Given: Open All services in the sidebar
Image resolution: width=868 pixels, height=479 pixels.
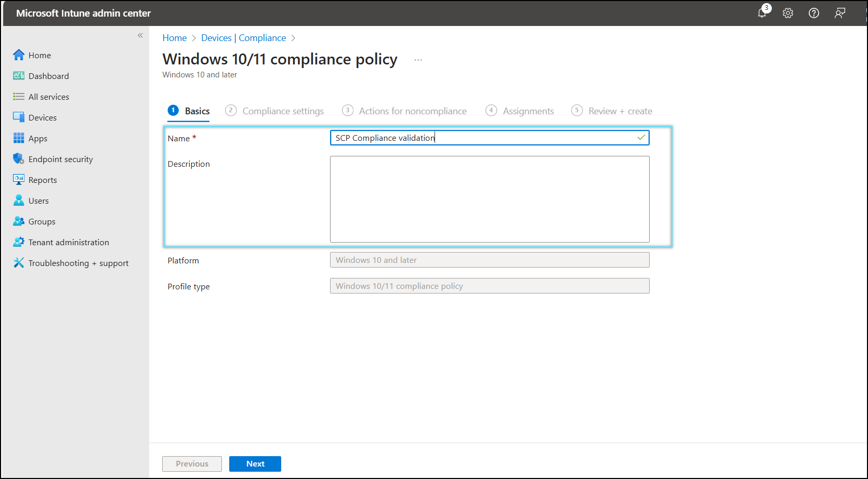Looking at the screenshot, I should 48,97.
